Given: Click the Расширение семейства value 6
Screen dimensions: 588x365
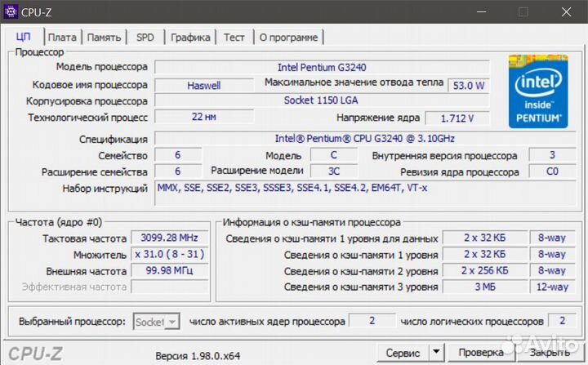Looking at the screenshot, I should 178,171.
